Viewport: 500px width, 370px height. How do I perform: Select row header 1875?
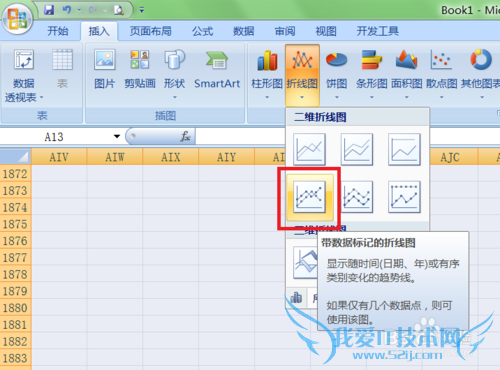(x=15, y=224)
